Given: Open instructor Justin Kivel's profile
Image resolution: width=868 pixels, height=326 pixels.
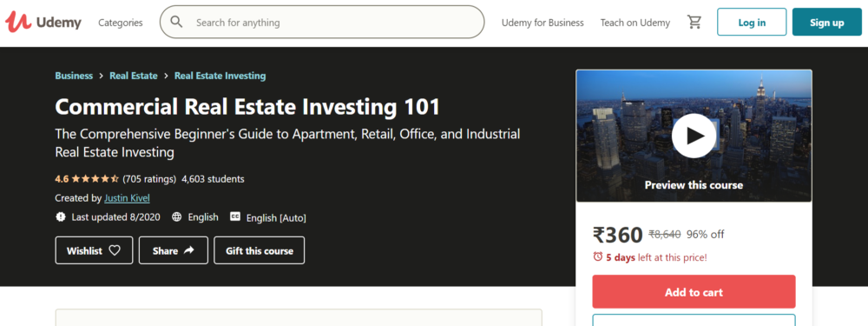Looking at the screenshot, I should [127, 198].
